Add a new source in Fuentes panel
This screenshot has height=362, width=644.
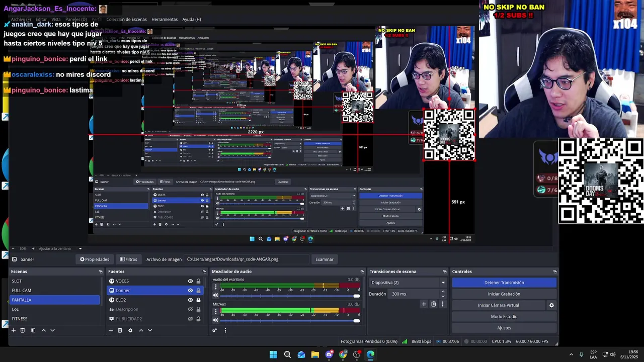pyautogui.click(x=111, y=330)
